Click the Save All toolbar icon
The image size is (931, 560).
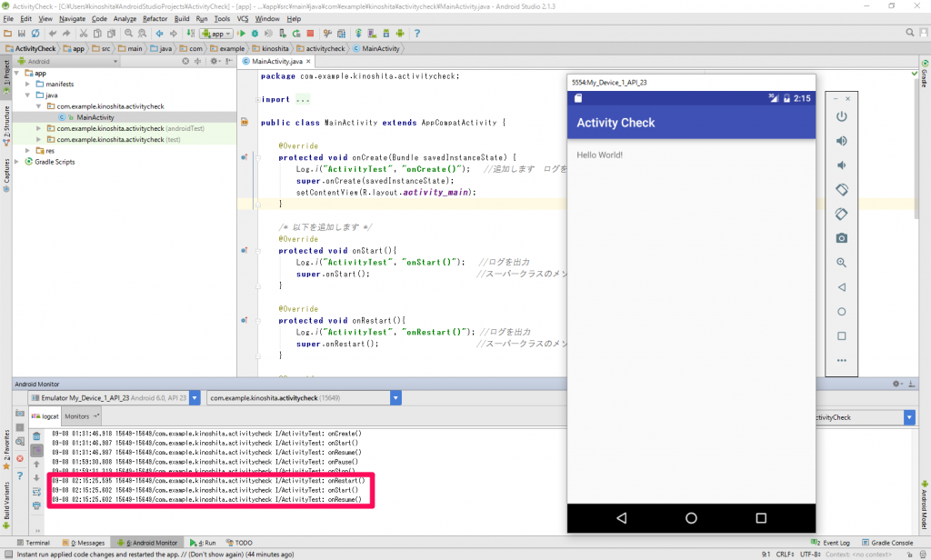tap(22, 34)
